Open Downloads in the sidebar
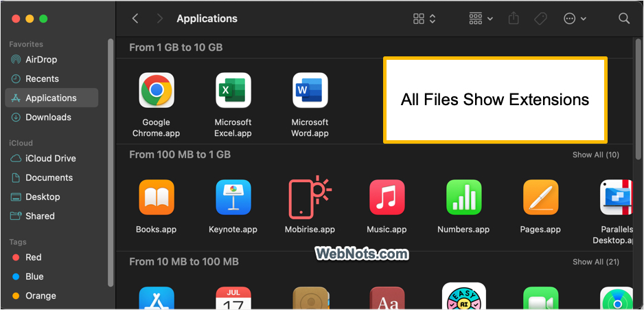The image size is (644, 310). pyautogui.click(x=51, y=117)
